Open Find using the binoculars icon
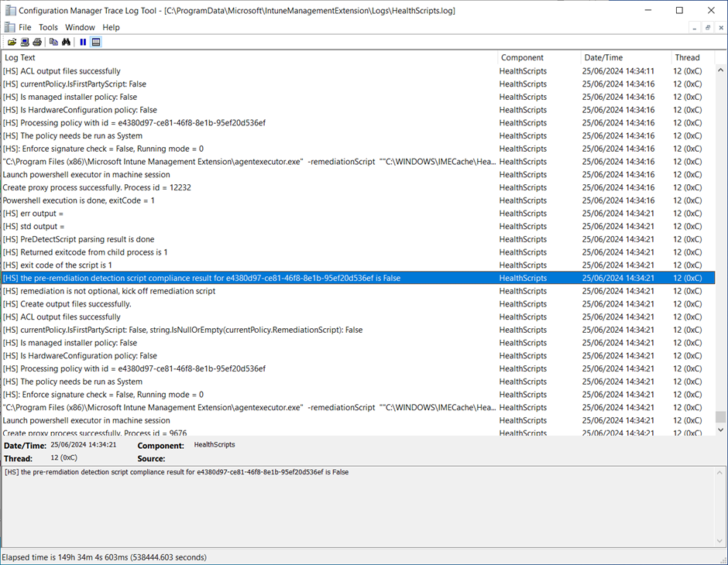 (x=67, y=42)
